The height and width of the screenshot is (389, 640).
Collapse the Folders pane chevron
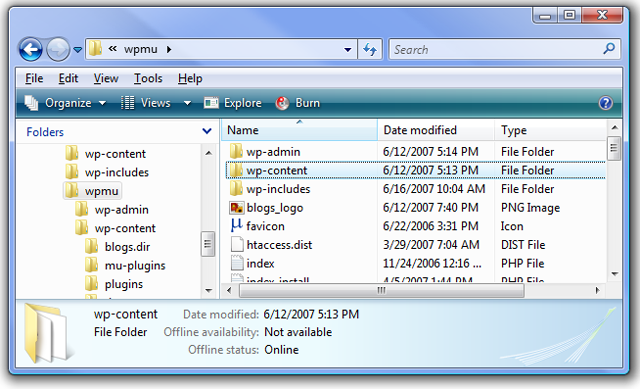tap(207, 131)
